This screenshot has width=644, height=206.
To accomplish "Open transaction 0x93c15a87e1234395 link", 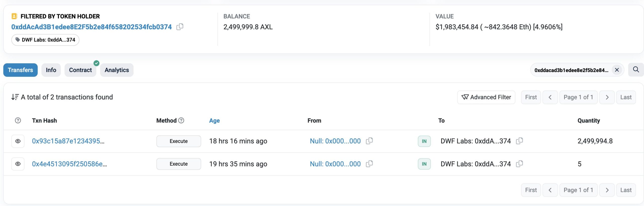I will coord(68,141).
